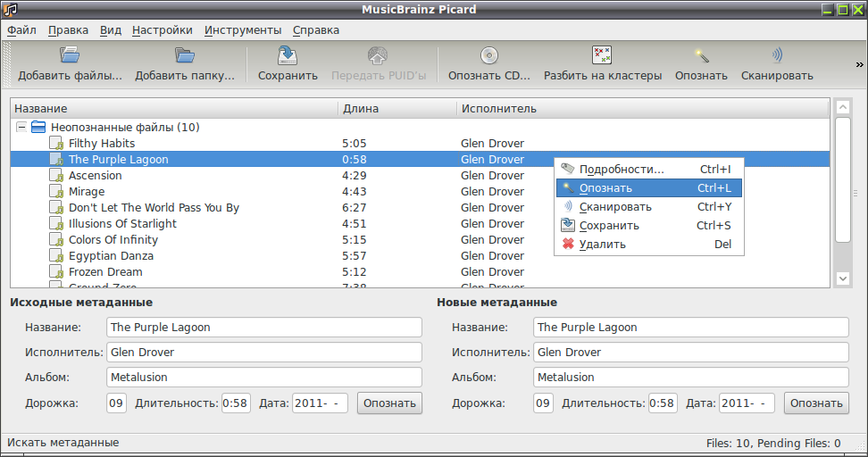Click the file list scroll up arrow

click(x=842, y=107)
